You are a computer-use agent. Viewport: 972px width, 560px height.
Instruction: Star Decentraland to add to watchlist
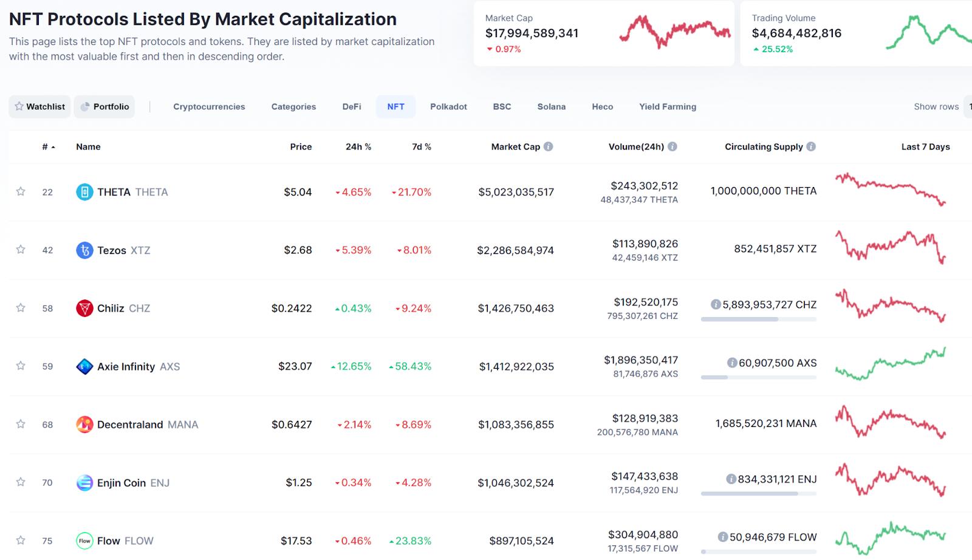click(x=21, y=424)
